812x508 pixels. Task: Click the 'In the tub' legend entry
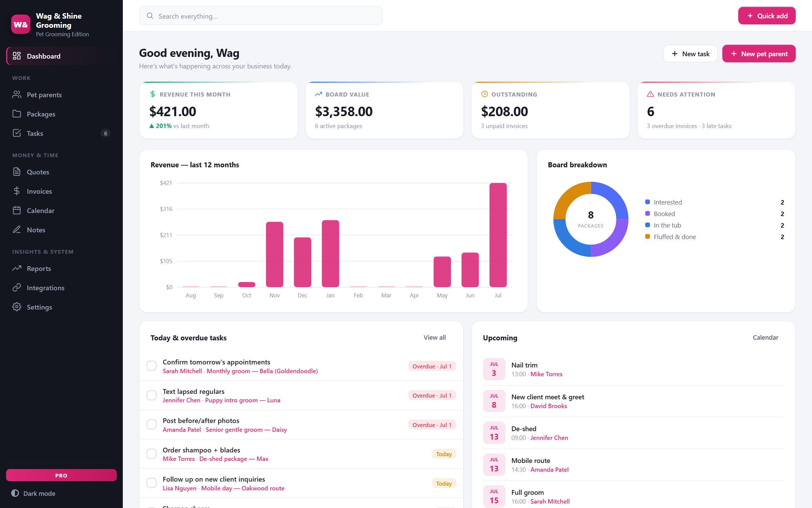pos(715,225)
